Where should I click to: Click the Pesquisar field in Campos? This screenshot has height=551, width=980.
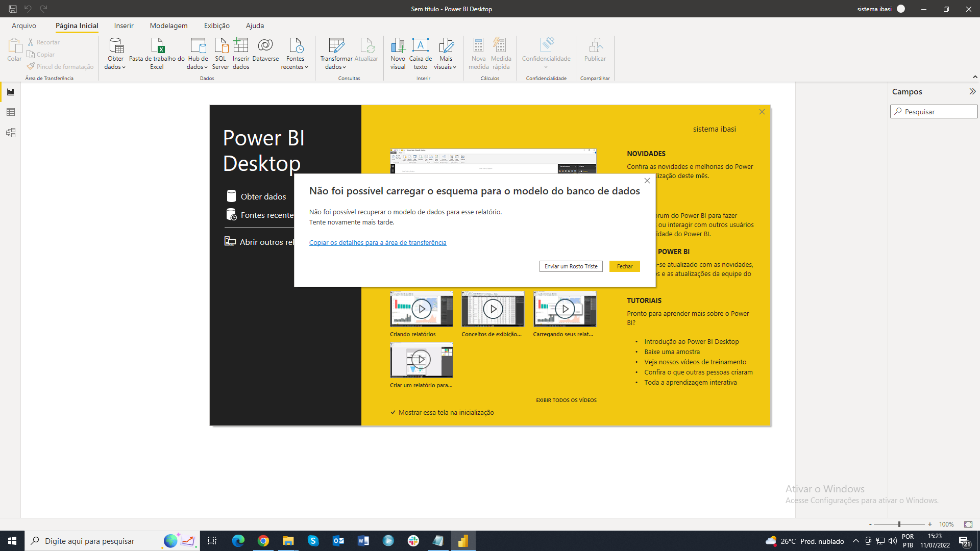(934, 111)
